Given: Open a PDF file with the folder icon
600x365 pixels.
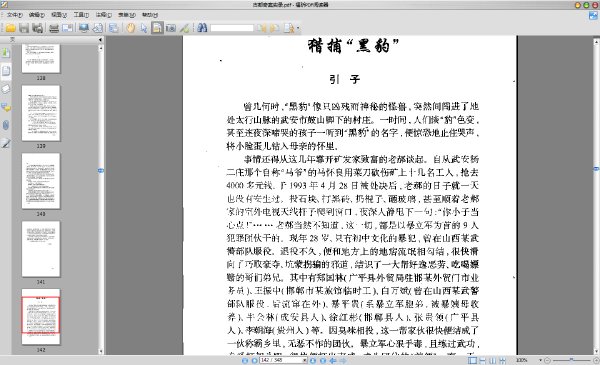Looking at the screenshot, I should (10, 28).
